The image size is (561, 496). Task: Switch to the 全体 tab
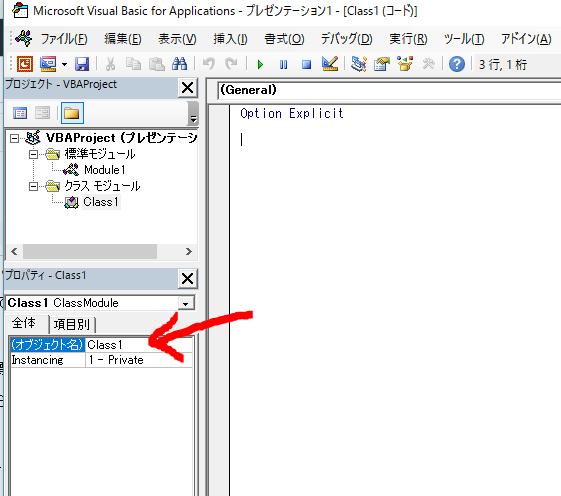pyautogui.click(x=24, y=323)
